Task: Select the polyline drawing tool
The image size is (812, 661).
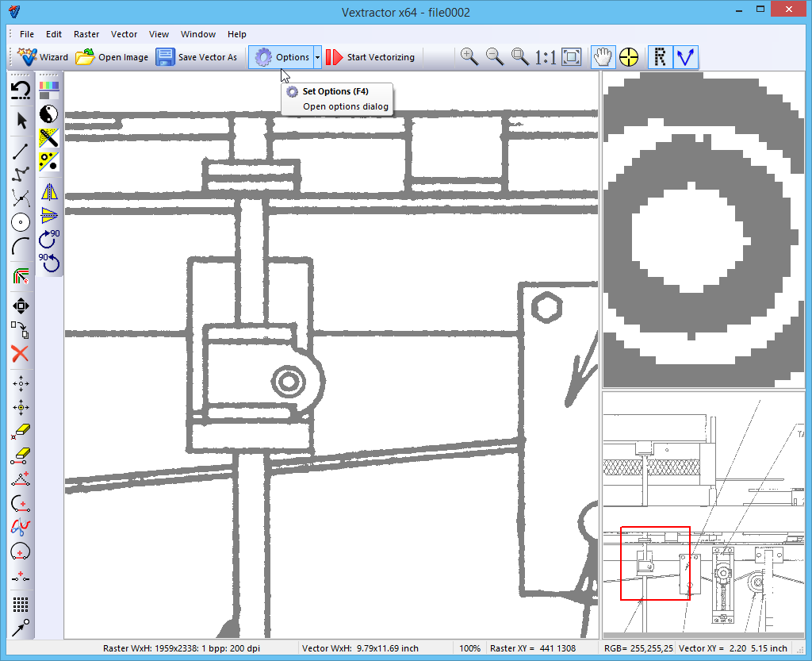Action: coord(21,172)
